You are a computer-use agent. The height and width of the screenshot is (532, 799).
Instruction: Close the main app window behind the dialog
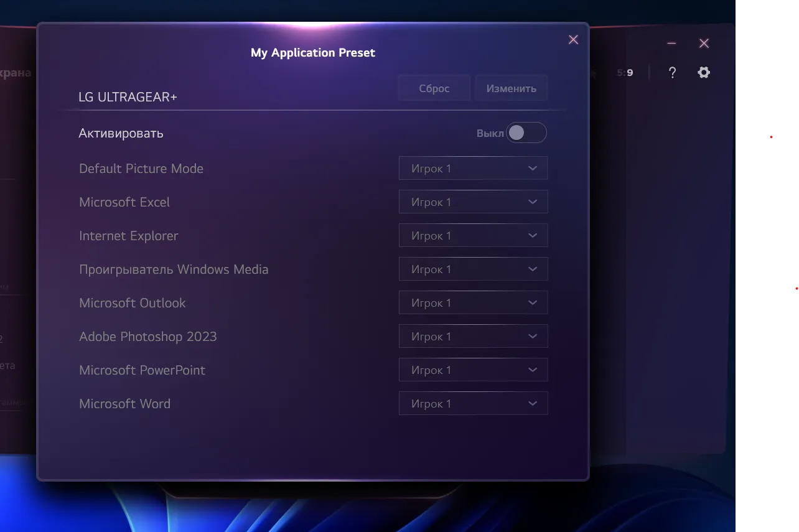click(704, 44)
